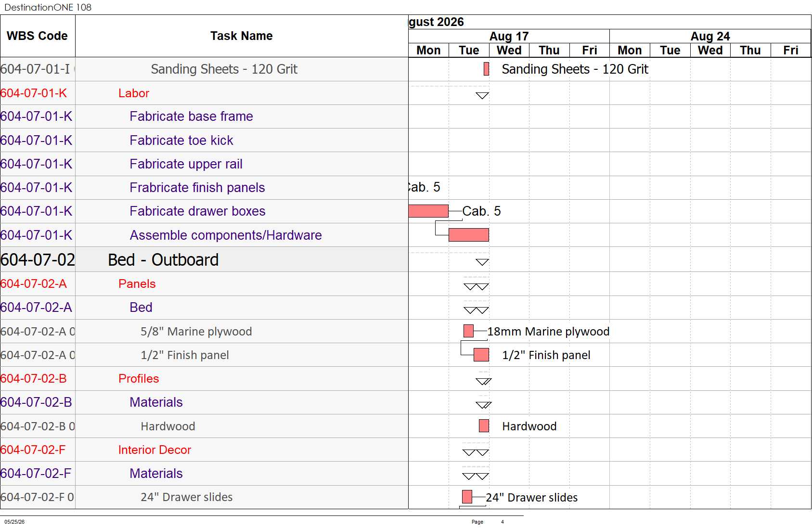This screenshot has height=528, width=812.
Task: Click the "18mm Marine plywood" chart label
Action: click(x=548, y=331)
